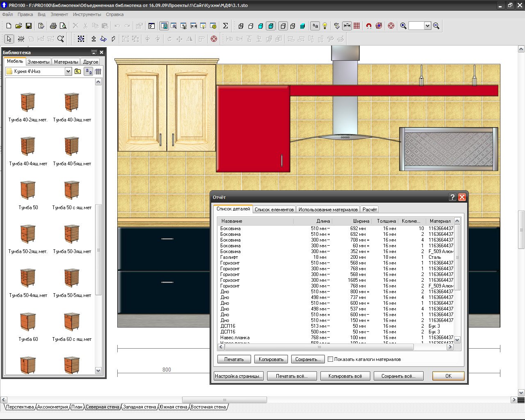Screen dimensions: 525x420
Task: Switch to Расчёт tab
Action: pos(370,210)
